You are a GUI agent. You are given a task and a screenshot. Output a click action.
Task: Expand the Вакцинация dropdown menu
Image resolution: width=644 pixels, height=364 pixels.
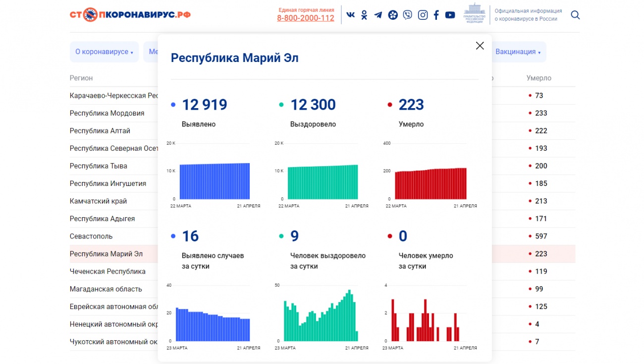(518, 52)
